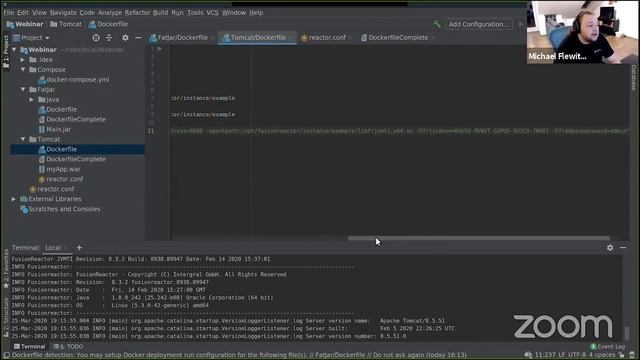Select DockerfileComplete under Fatjar folder
The height and width of the screenshot is (360, 640).
pos(72,119)
